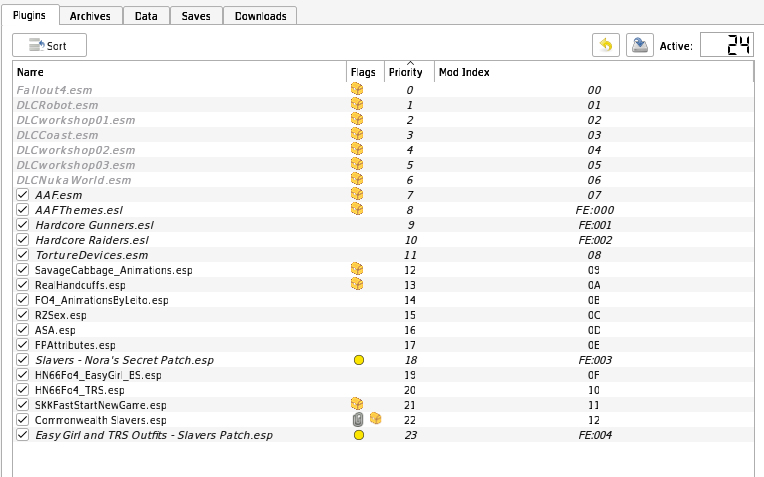Click the archive flag icon for DLCworkshop03.esm
The width and height of the screenshot is (764, 477).
(357, 164)
